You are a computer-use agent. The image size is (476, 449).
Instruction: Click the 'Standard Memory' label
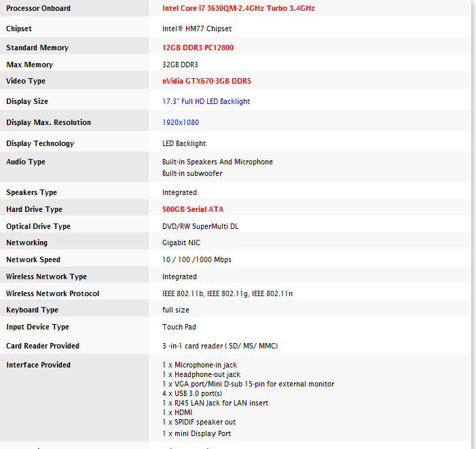(37, 48)
